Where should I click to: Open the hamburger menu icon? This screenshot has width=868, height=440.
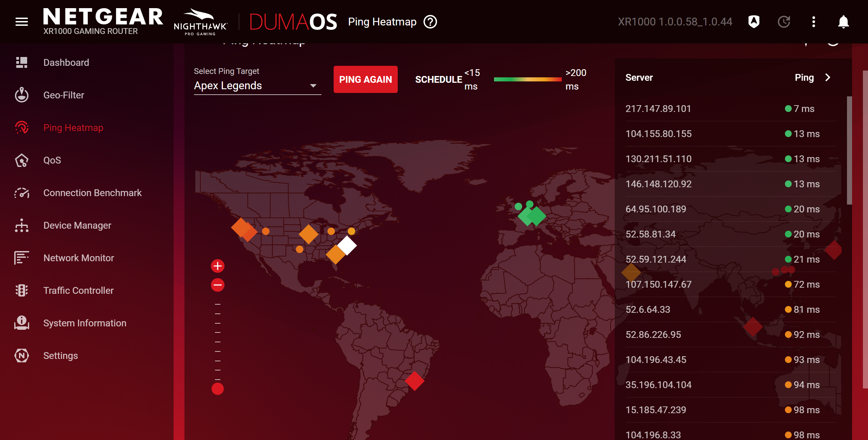pyautogui.click(x=22, y=22)
